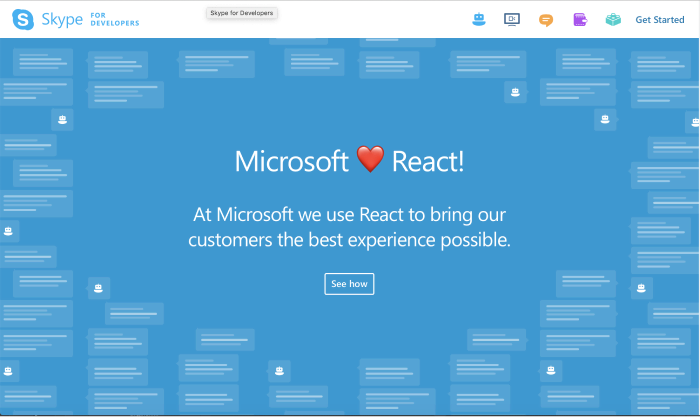Screen dimensions: 700x417
Task: Open the teal building block icon
Action: pyautogui.click(x=613, y=20)
